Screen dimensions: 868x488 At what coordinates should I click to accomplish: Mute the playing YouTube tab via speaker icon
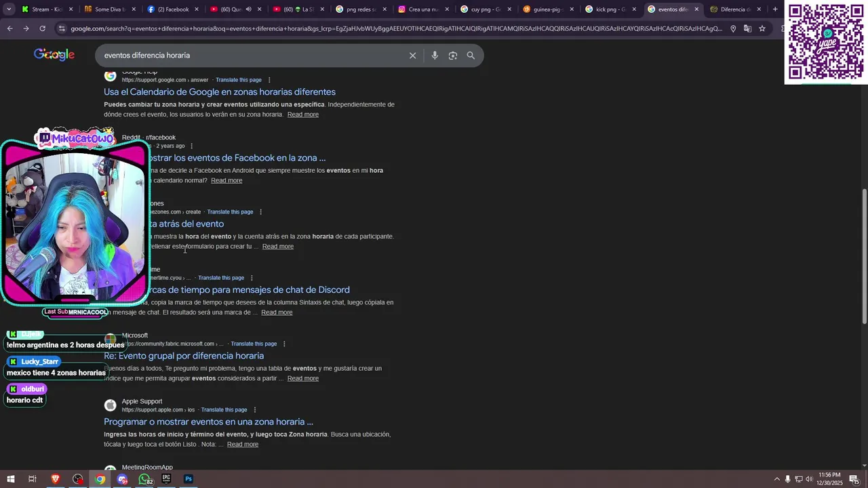pyautogui.click(x=248, y=9)
